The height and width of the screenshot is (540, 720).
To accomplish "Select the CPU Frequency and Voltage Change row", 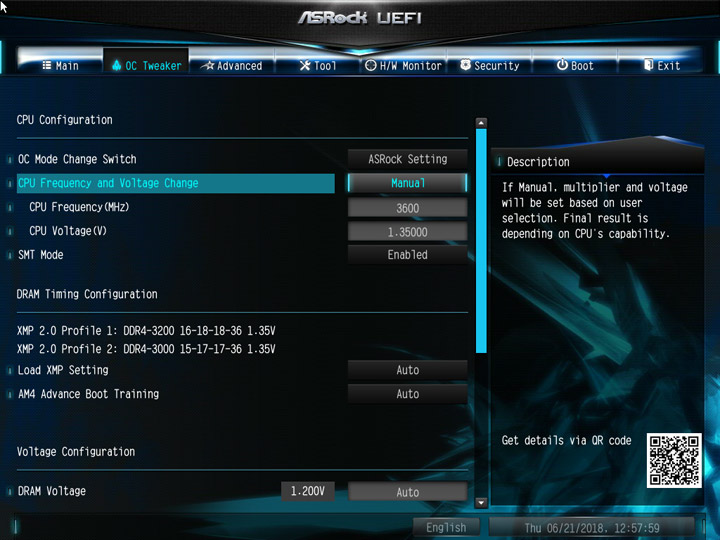I will coord(175,183).
